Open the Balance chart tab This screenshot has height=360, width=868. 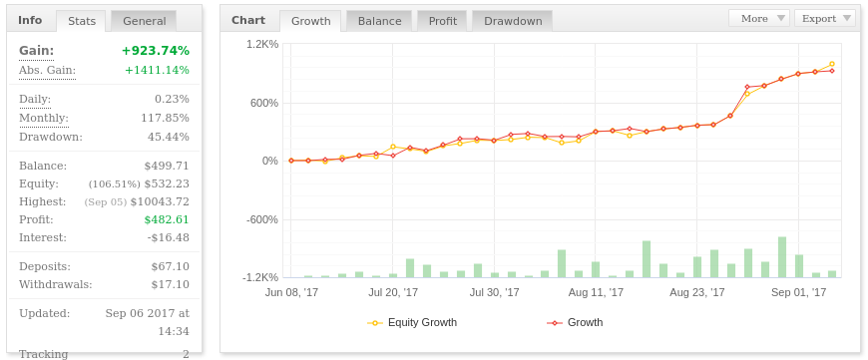[x=379, y=21]
